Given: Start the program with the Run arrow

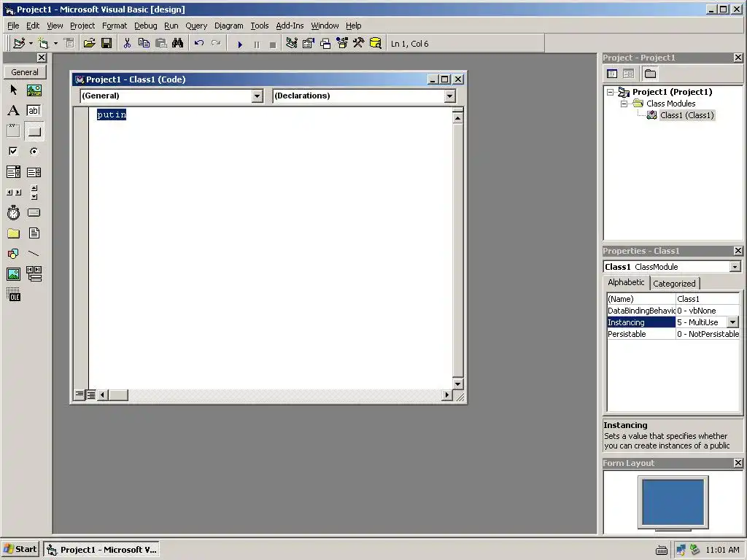Looking at the screenshot, I should point(240,44).
